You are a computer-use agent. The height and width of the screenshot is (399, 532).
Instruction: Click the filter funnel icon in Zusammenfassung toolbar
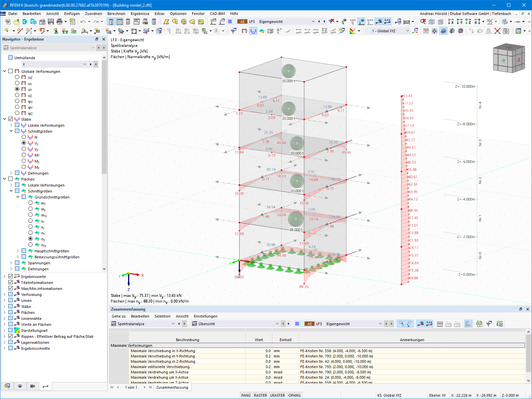click(x=489, y=324)
